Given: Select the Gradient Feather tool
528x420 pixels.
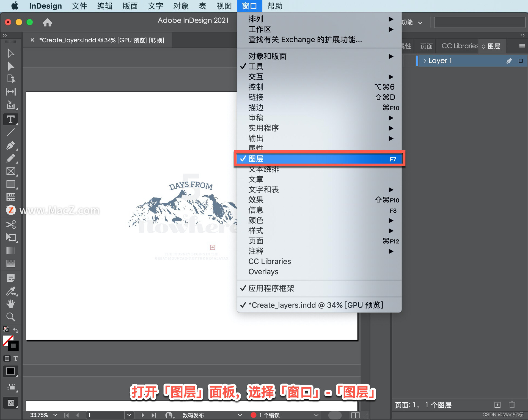Looking at the screenshot, I should point(11,263).
